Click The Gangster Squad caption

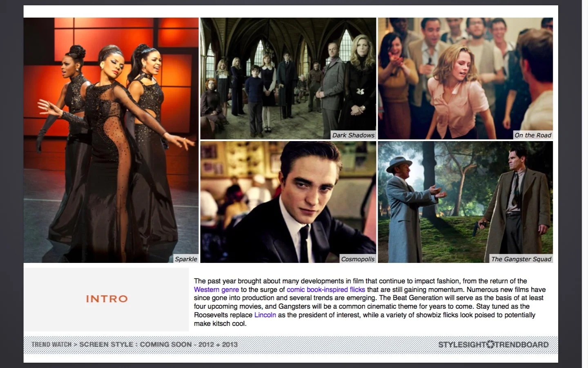tap(521, 259)
